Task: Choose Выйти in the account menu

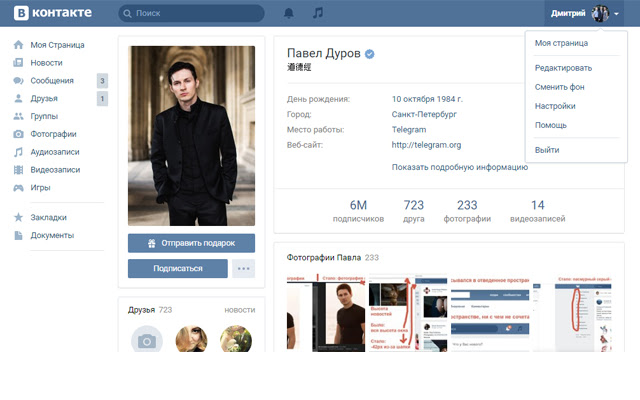Action: [x=547, y=150]
